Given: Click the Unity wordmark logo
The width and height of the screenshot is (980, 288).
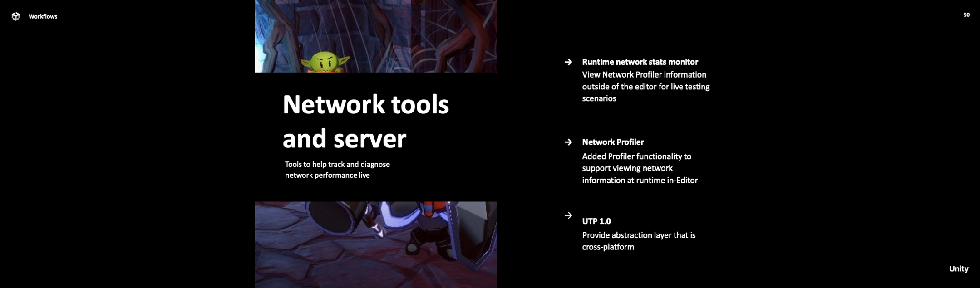Looking at the screenshot, I should pos(959,269).
